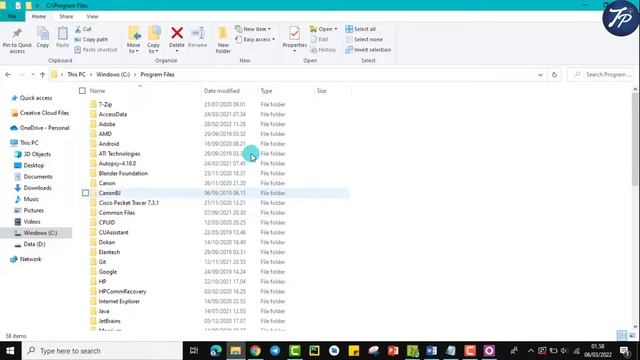The image size is (640, 360).
Task: Click Select all
Action: click(360, 29)
